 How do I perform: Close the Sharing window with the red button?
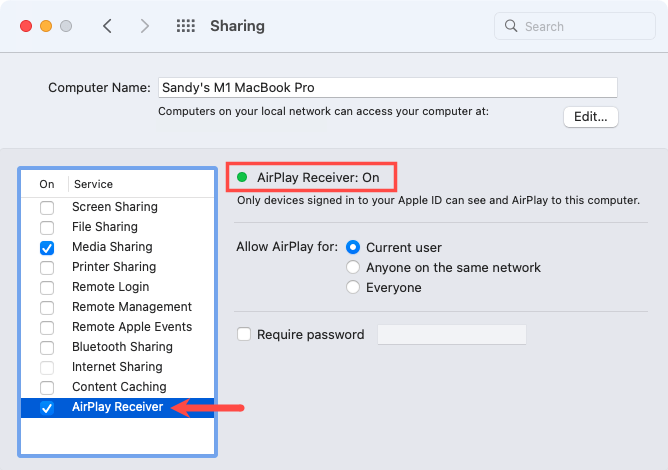coord(26,26)
